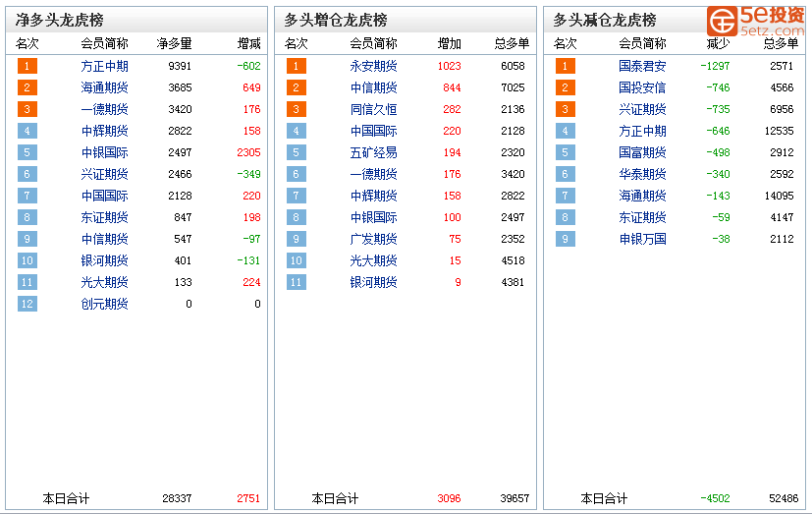Click rank badge 5 beside 五矿经易

[297, 152]
